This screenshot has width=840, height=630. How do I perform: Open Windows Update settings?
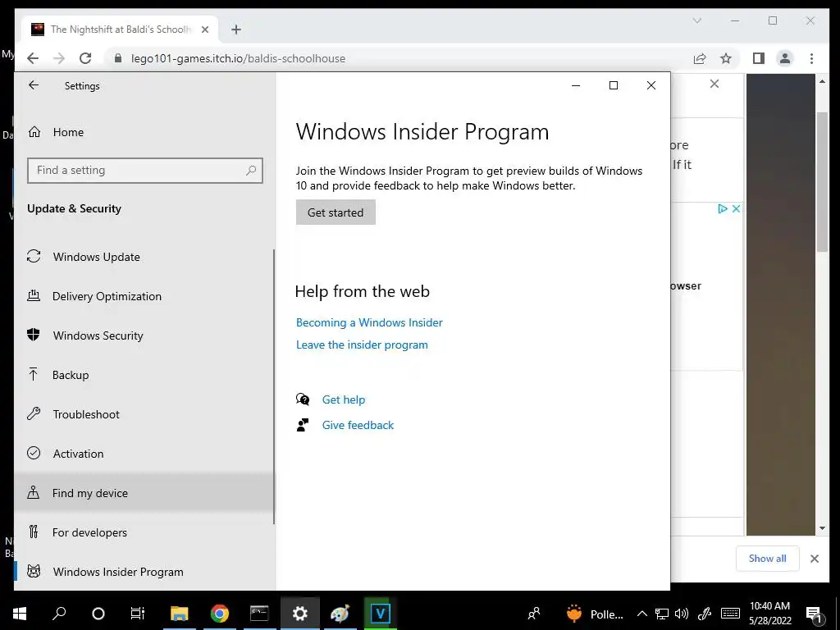144,257
